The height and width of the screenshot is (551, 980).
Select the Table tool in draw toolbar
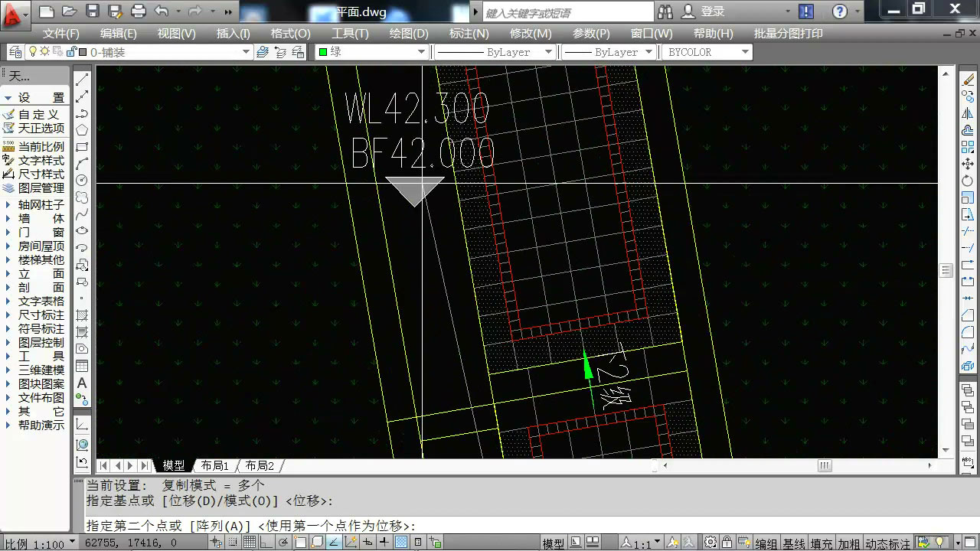[x=82, y=366]
